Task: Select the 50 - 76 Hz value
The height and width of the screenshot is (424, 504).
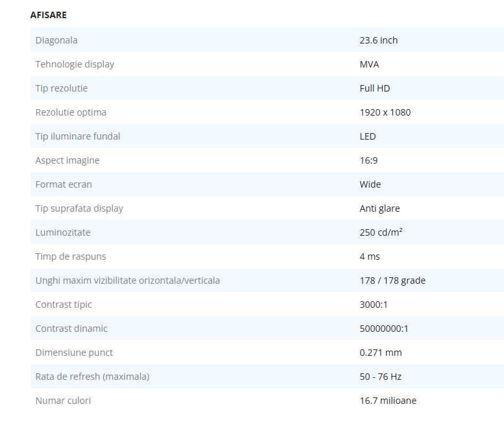Action: pos(381,377)
